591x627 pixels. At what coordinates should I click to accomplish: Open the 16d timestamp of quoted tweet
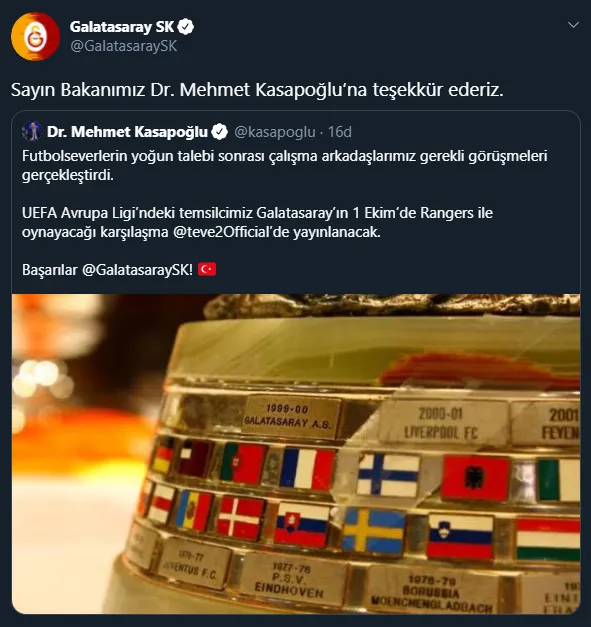[339, 132]
